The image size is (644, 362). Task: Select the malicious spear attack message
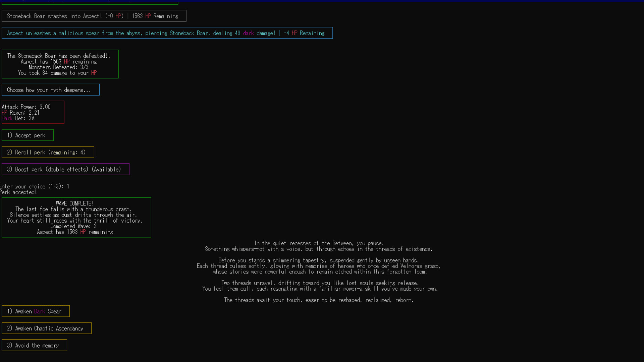tap(167, 33)
